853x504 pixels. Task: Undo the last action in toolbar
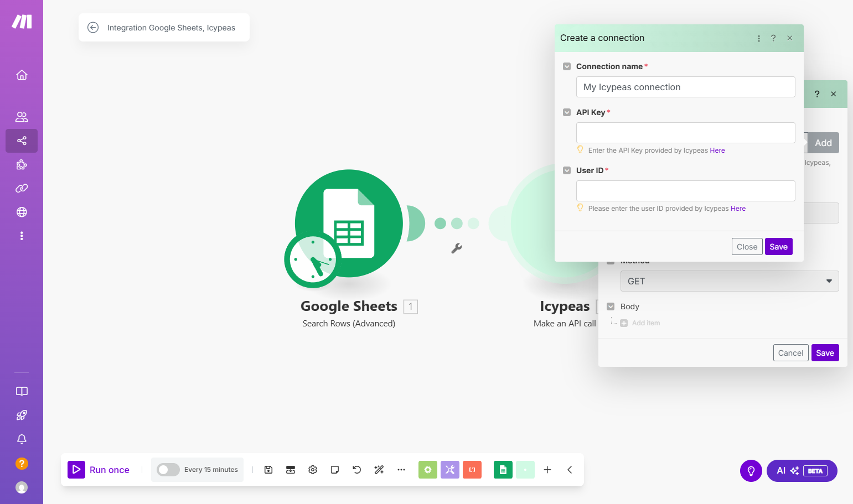pos(357,470)
